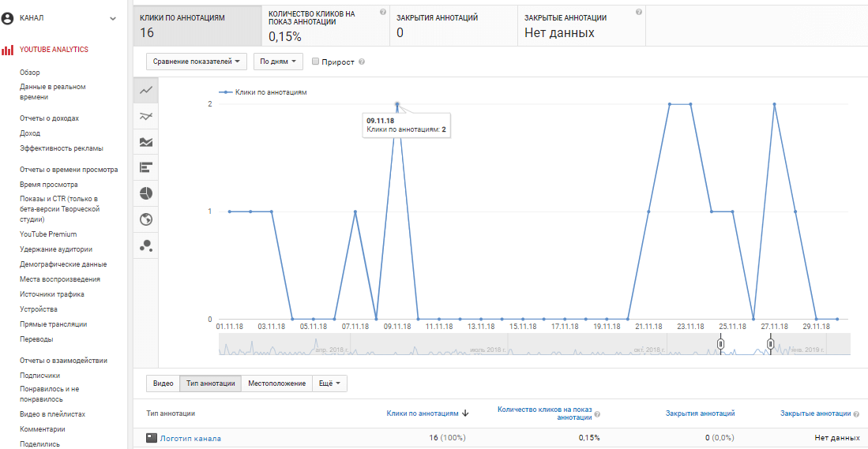
Task: Select the line chart view icon
Action: [x=146, y=91]
